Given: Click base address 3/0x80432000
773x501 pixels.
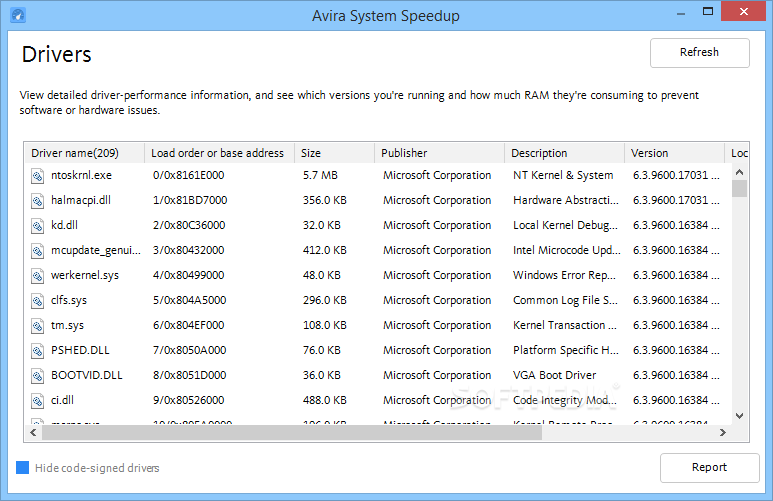Looking at the screenshot, I should point(189,250).
